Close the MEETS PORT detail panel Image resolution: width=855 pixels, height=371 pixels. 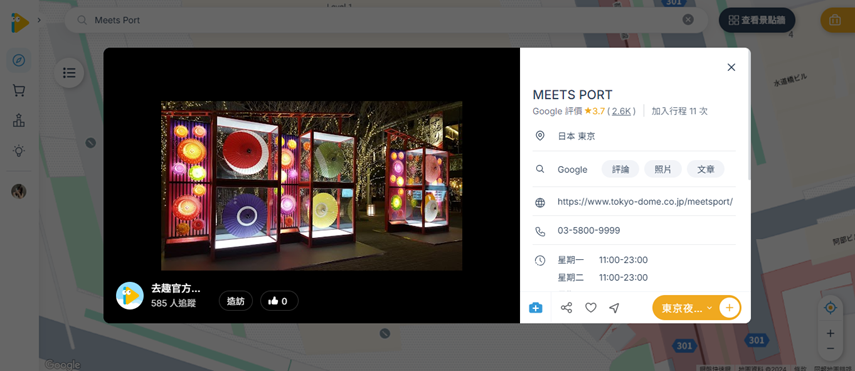click(731, 67)
